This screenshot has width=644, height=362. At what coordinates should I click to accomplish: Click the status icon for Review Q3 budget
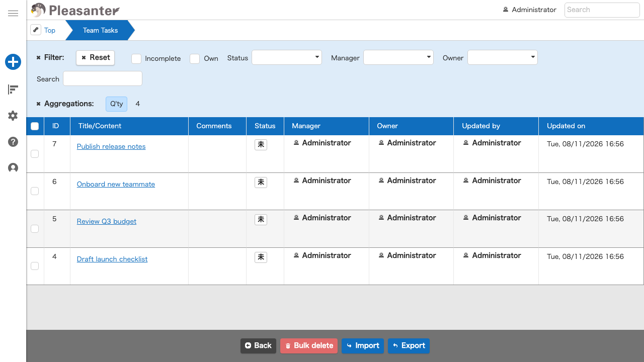coord(261,220)
